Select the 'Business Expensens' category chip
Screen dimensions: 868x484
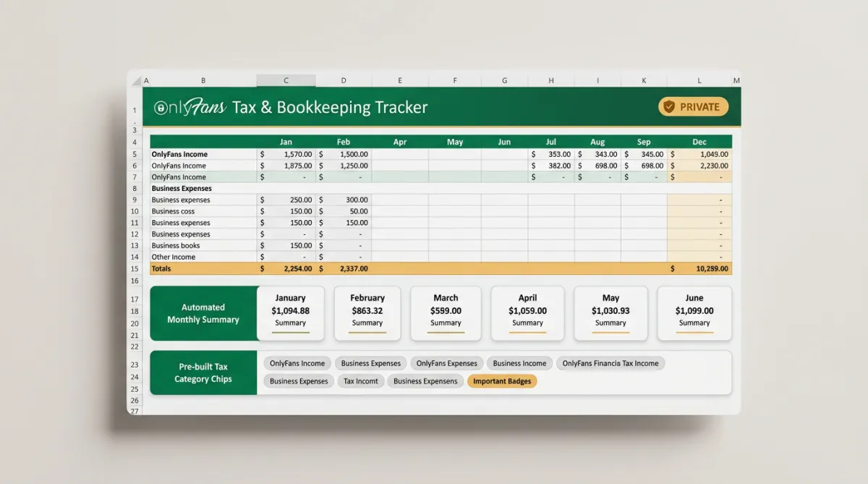[426, 381]
